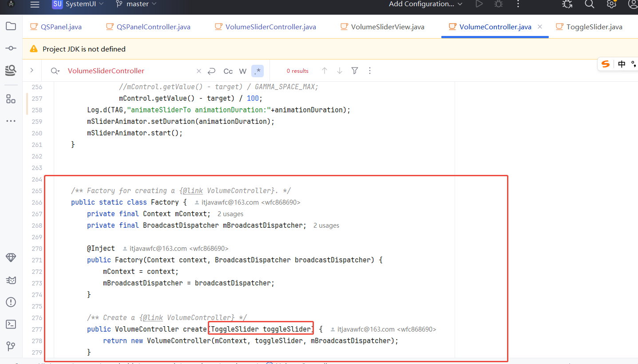This screenshot has width=638, height=364.
Task: Click '2 usages' hint next to mBroadcastDispatcher
Action: tap(326, 226)
